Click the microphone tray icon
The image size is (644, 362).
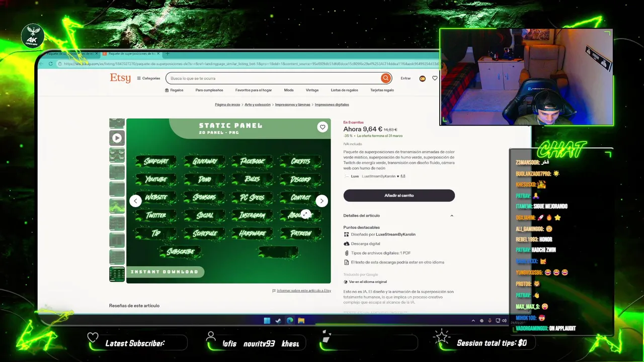[x=490, y=321]
